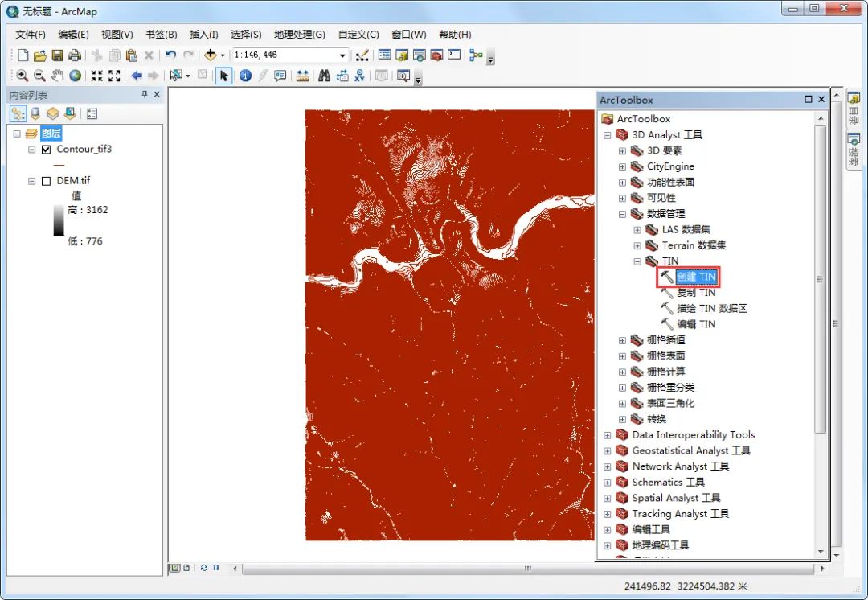Select the Pan hand tool
Image resolution: width=868 pixels, height=600 pixels.
point(57,76)
